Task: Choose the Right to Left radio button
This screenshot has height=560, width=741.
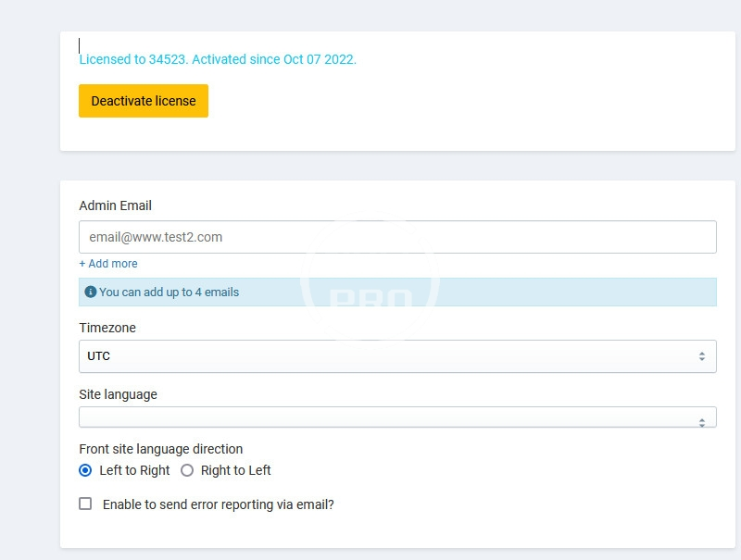Action: click(187, 470)
